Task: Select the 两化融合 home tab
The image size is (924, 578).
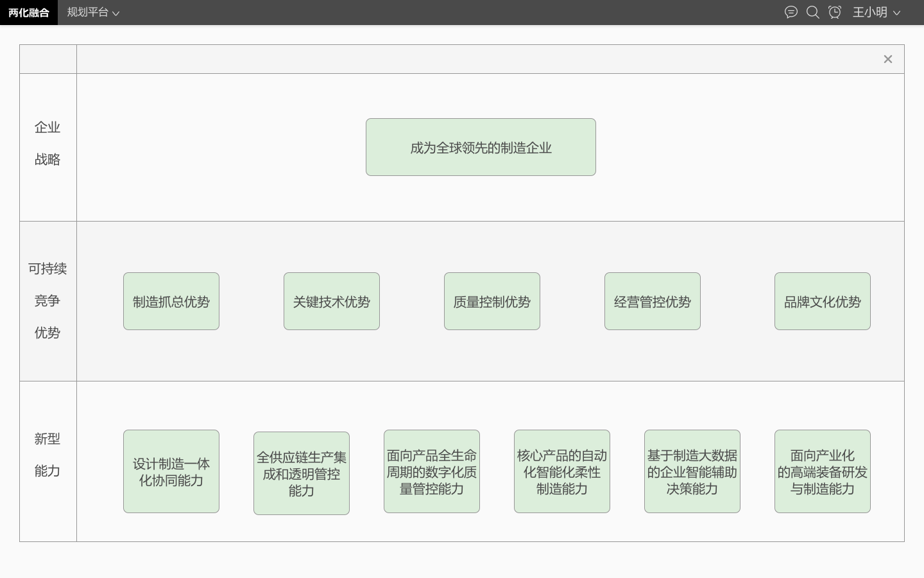Action: point(29,12)
